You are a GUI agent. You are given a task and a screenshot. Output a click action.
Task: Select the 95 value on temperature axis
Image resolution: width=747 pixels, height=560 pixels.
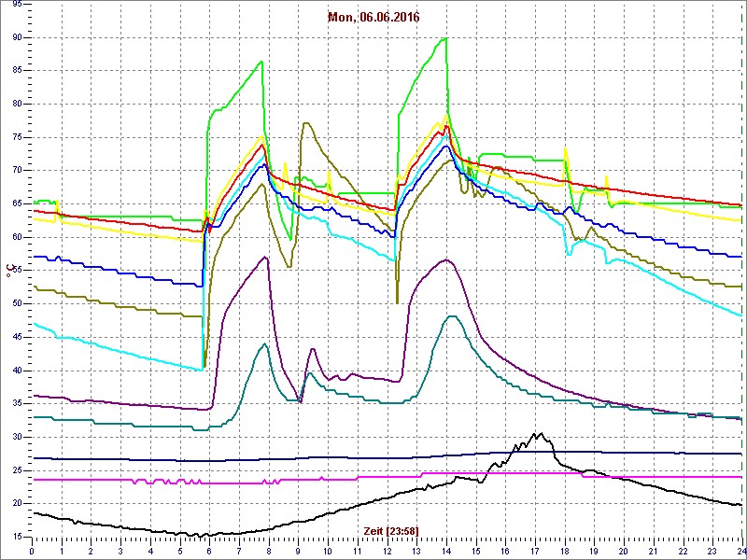coord(17,5)
